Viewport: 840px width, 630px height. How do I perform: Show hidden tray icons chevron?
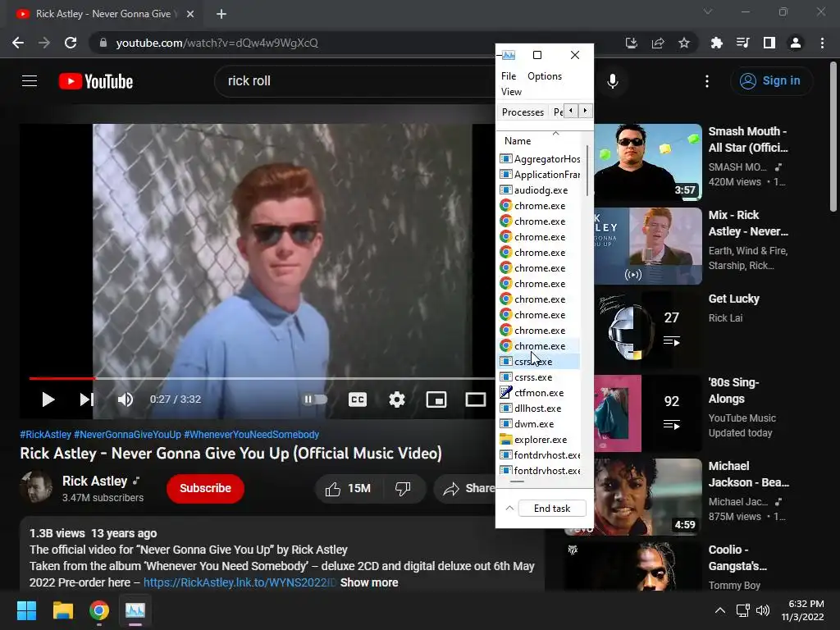pos(720,610)
